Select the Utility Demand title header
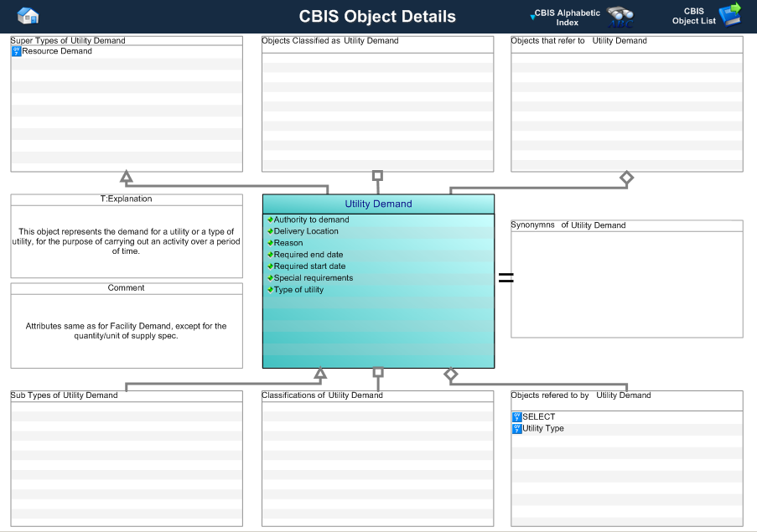The height and width of the screenshot is (532, 757). 379,204
